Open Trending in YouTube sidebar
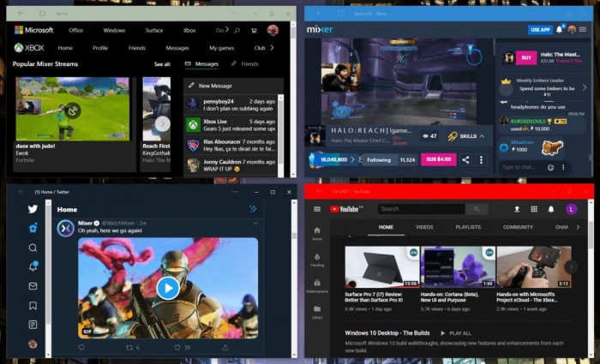Screen dimensions: 600x364 click(x=317, y=260)
